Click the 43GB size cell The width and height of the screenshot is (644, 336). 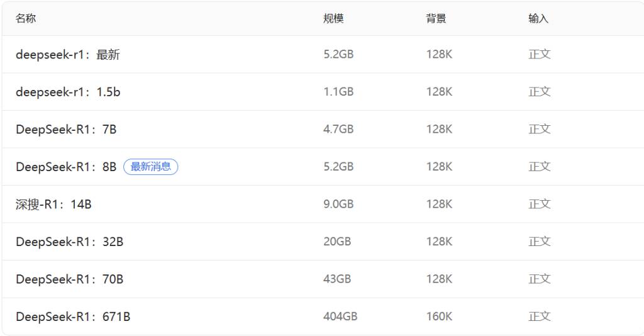click(x=337, y=279)
